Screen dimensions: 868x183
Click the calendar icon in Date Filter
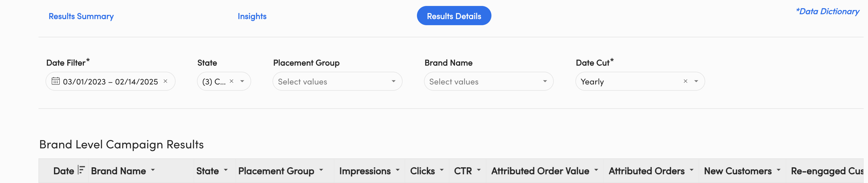coord(56,81)
